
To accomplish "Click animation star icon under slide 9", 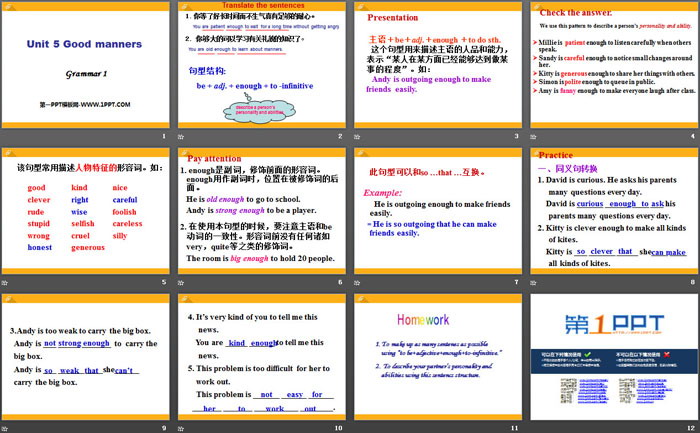I will [x=5, y=429].
